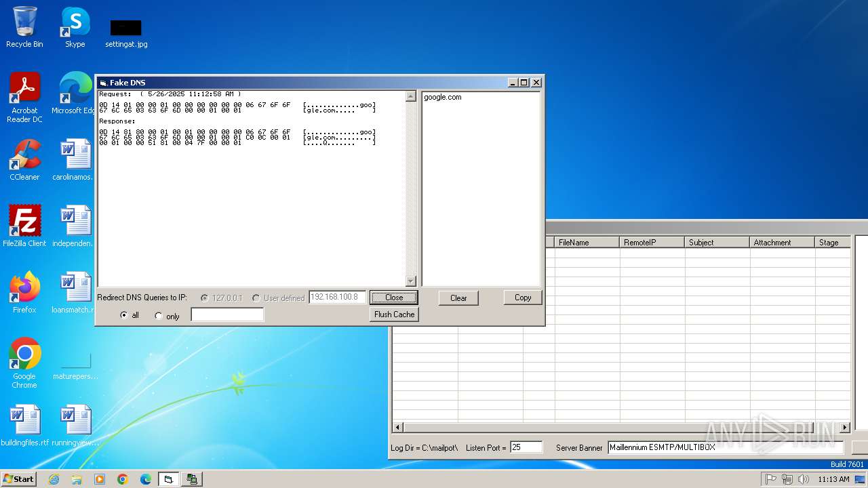This screenshot has height=488, width=868.
Task: Launch Firefox from the desktop
Action: [24, 293]
